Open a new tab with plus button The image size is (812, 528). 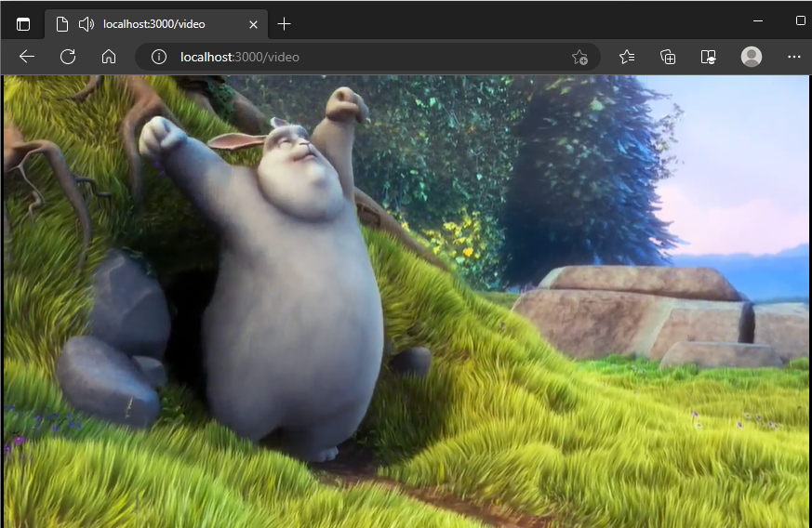[284, 24]
